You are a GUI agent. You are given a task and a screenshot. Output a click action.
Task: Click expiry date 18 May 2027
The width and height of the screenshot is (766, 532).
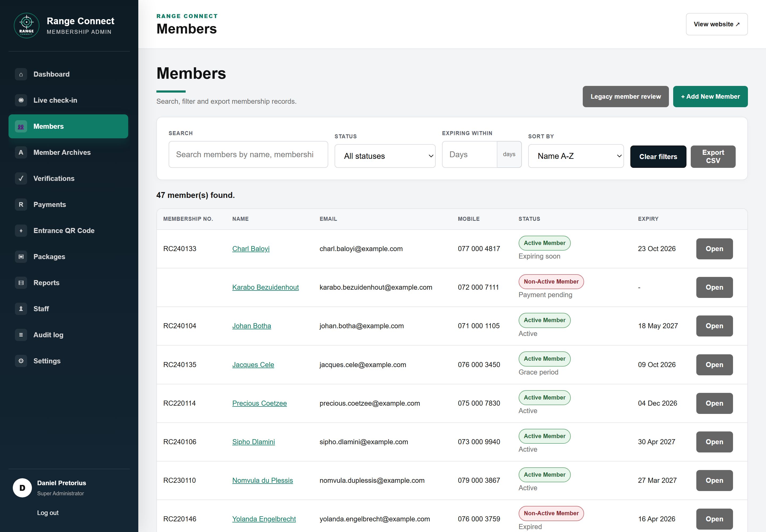click(x=658, y=326)
